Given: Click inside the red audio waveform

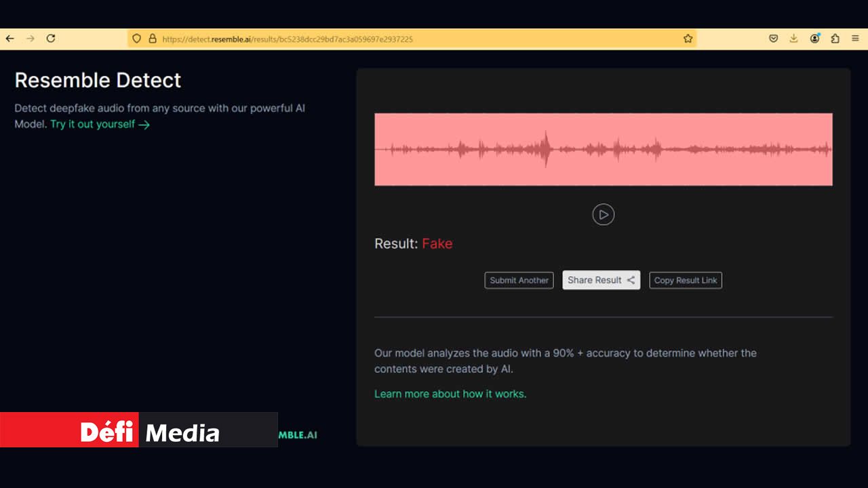Looking at the screenshot, I should 603,149.
